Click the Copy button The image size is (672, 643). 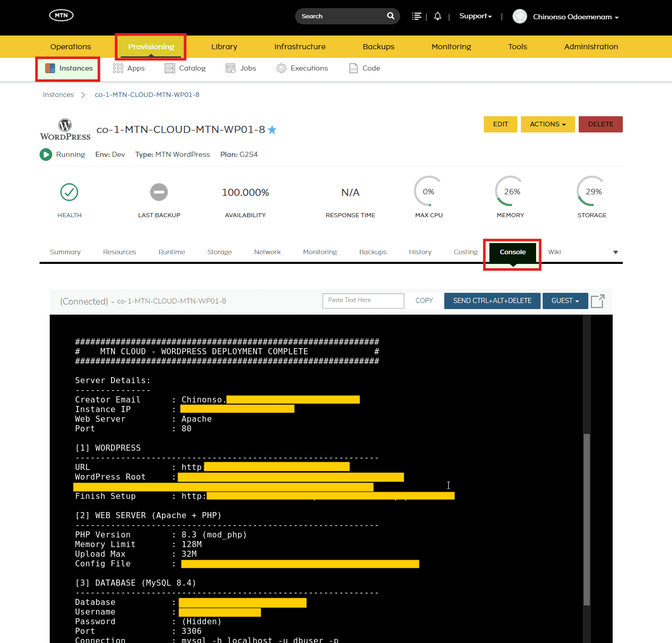click(425, 301)
